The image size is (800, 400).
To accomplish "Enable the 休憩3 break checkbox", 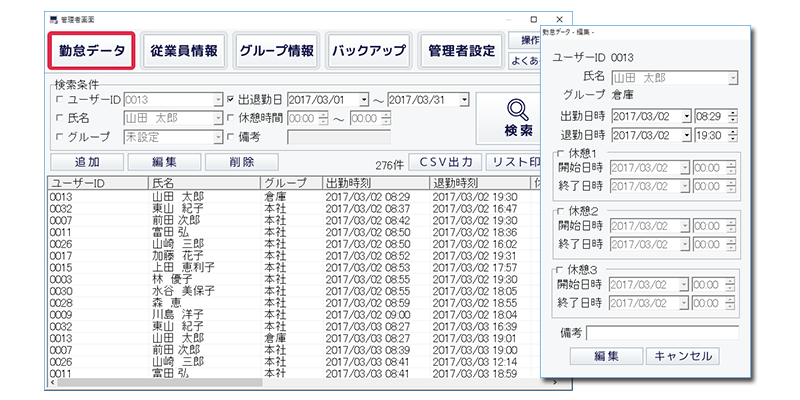I will point(558,270).
